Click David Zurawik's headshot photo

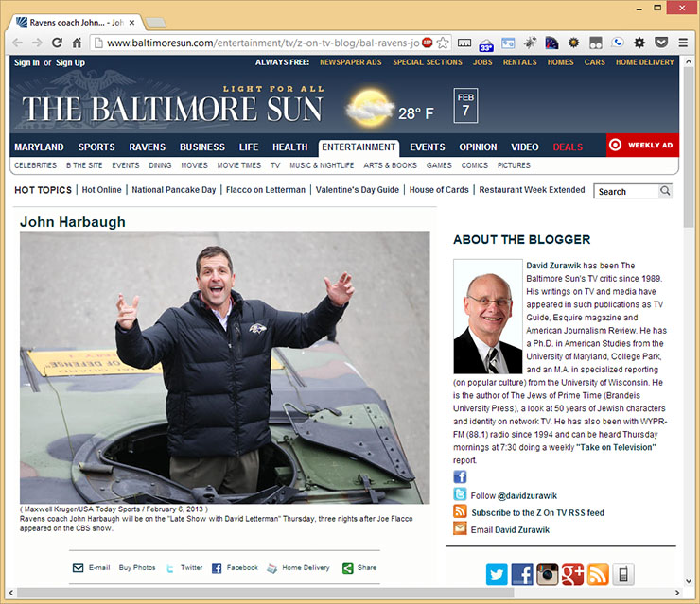click(x=488, y=317)
